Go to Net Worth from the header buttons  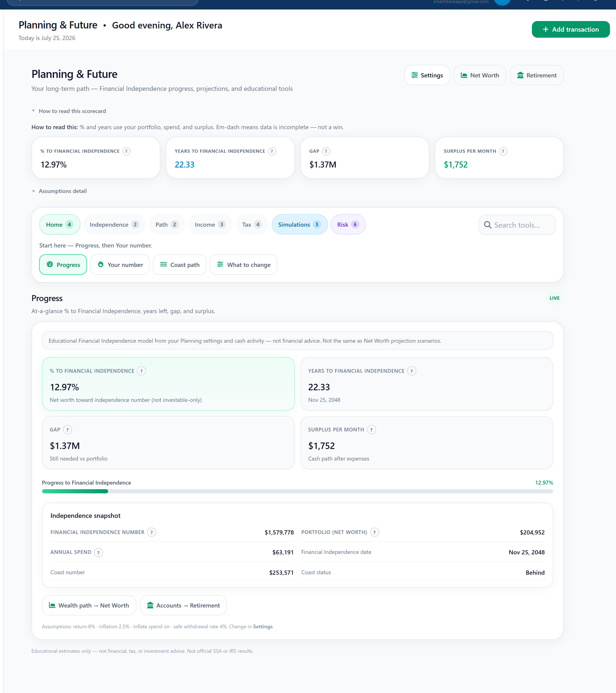tap(480, 75)
